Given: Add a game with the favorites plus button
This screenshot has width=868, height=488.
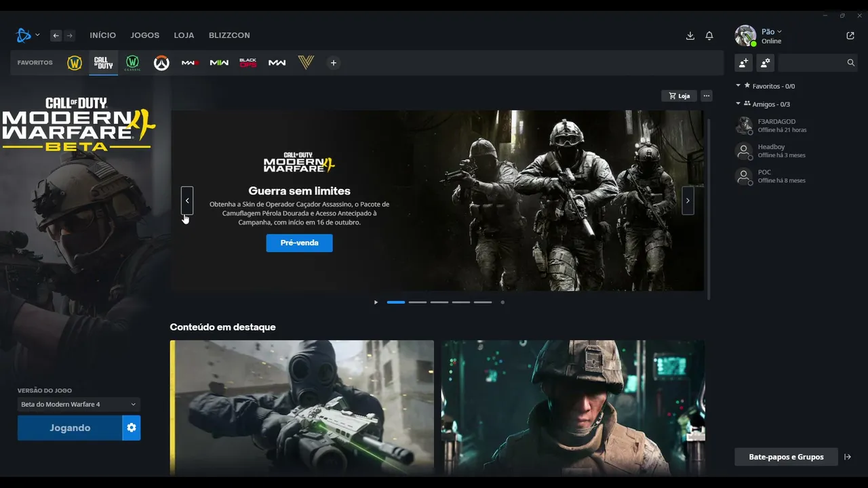Looking at the screenshot, I should [x=333, y=63].
